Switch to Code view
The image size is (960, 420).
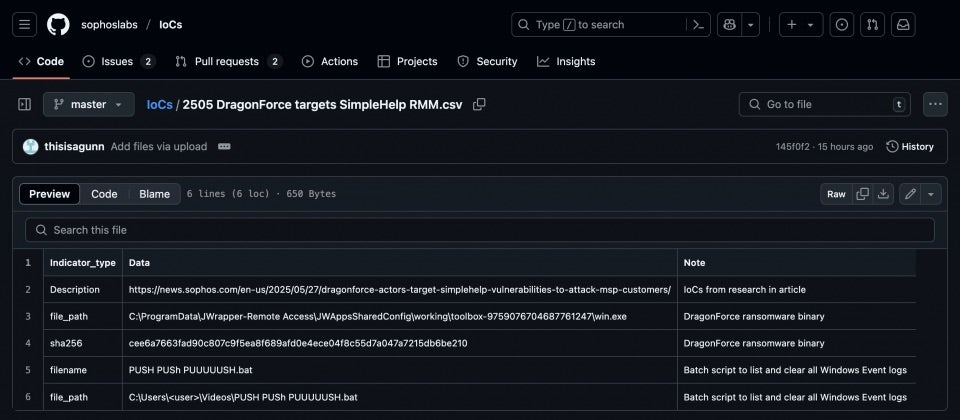104,194
